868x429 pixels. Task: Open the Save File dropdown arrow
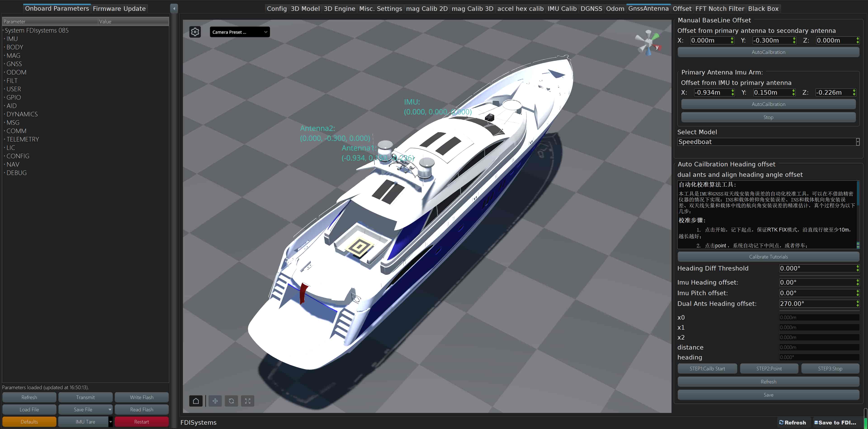[110, 410]
